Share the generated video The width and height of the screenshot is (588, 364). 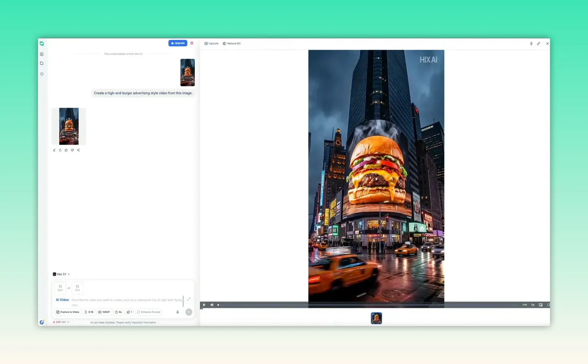click(x=78, y=150)
